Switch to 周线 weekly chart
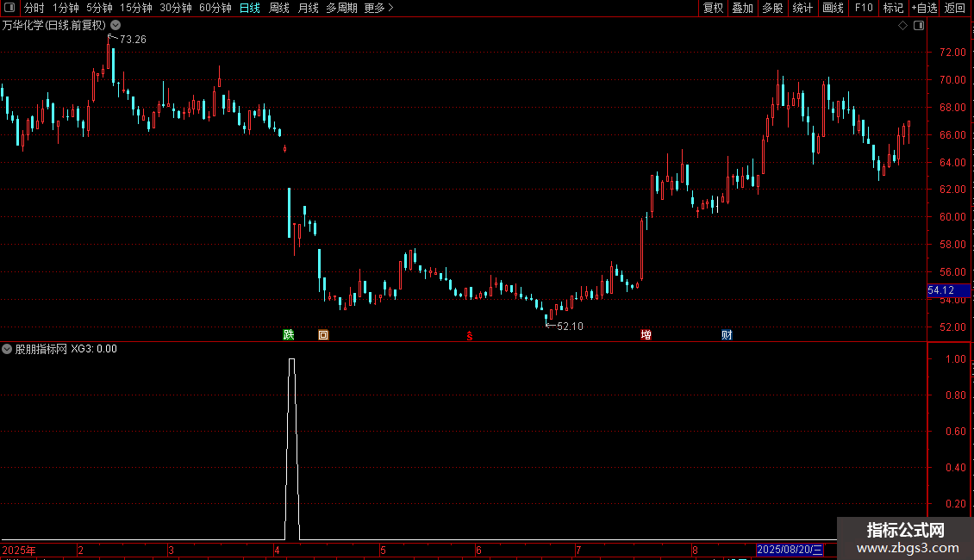The width and height of the screenshot is (974, 560). pyautogui.click(x=279, y=8)
